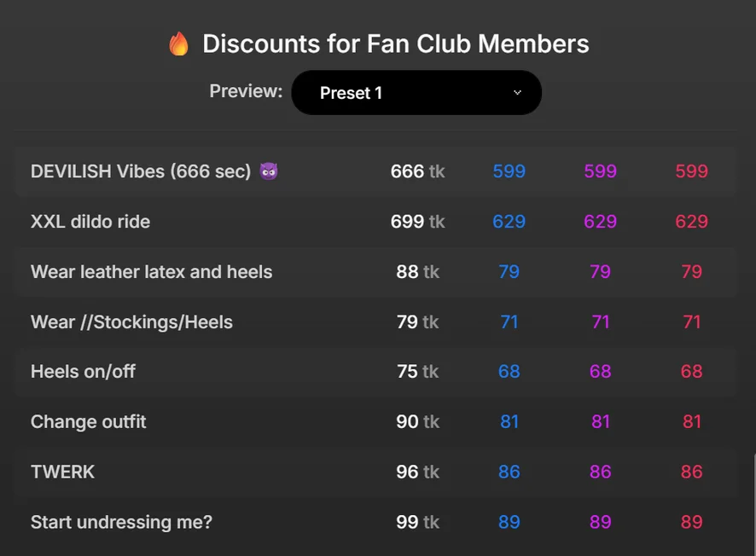Click the blue 81 price for Change outfit
Image resolution: width=756 pixels, height=556 pixels.
(509, 422)
